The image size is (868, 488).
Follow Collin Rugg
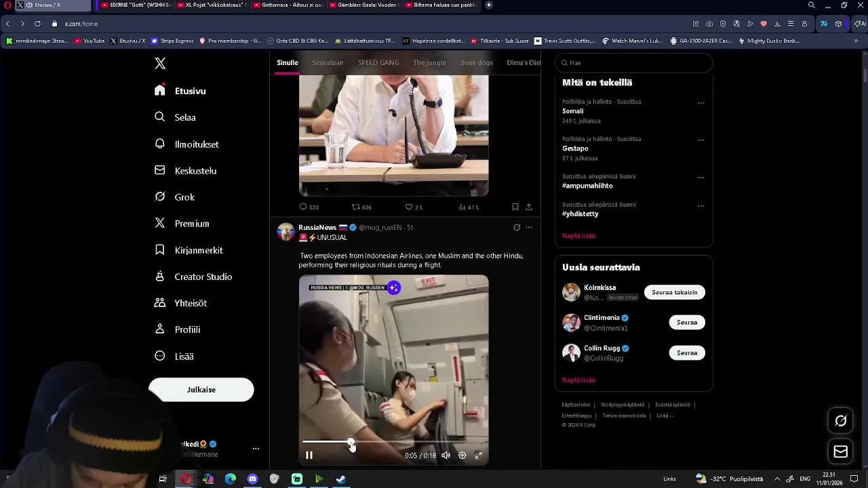point(687,353)
